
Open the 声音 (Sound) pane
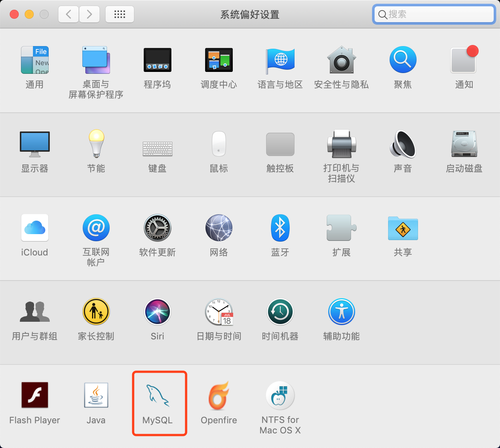pos(403,144)
